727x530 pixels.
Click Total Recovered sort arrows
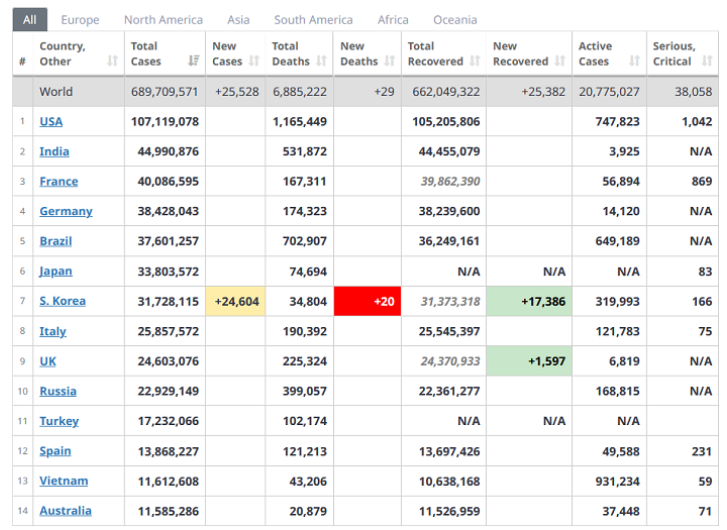pos(475,61)
